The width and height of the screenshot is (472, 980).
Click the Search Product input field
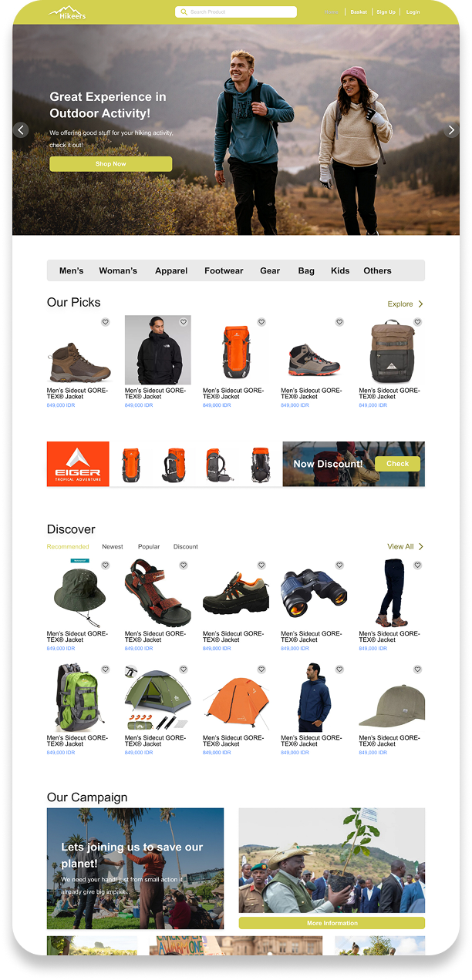pyautogui.click(x=236, y=12)
